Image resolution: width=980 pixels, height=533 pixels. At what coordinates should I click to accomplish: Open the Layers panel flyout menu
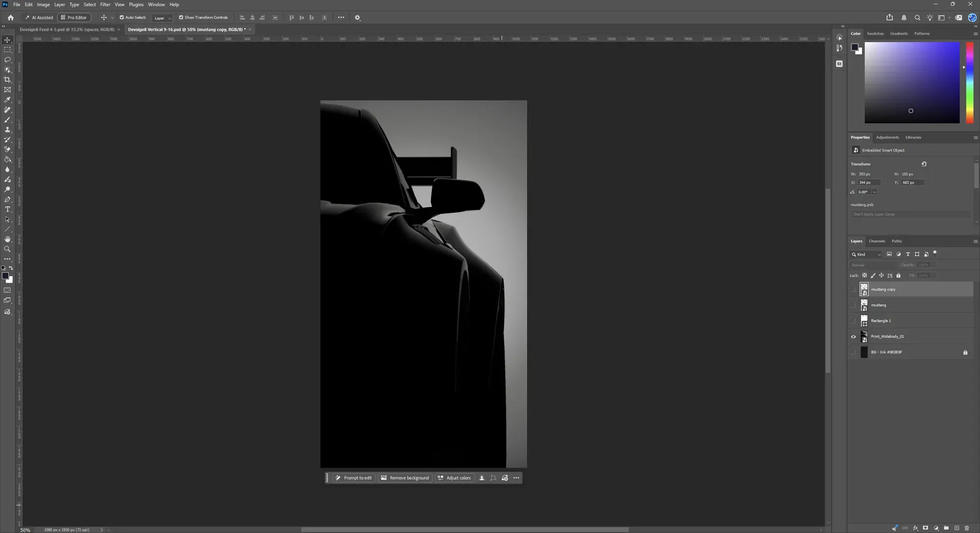coord(975,242)
